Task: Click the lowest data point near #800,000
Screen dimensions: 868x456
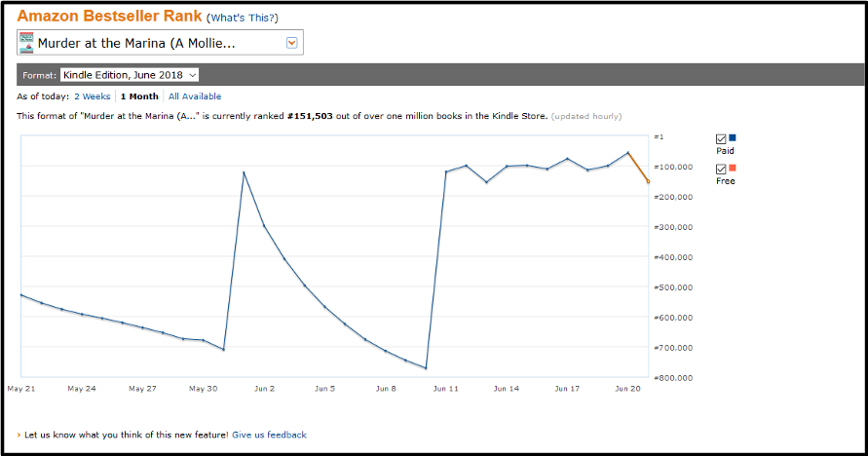Action: (426, 368)
